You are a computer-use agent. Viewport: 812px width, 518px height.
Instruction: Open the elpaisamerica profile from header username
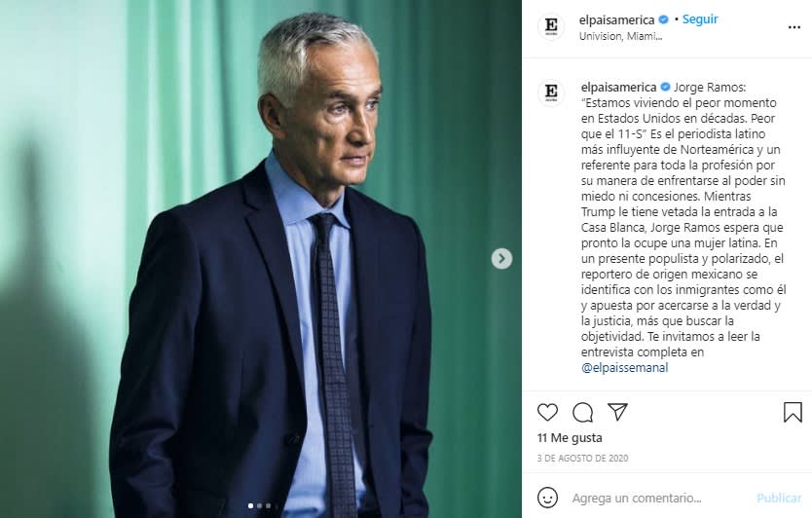tap(616, 19)
